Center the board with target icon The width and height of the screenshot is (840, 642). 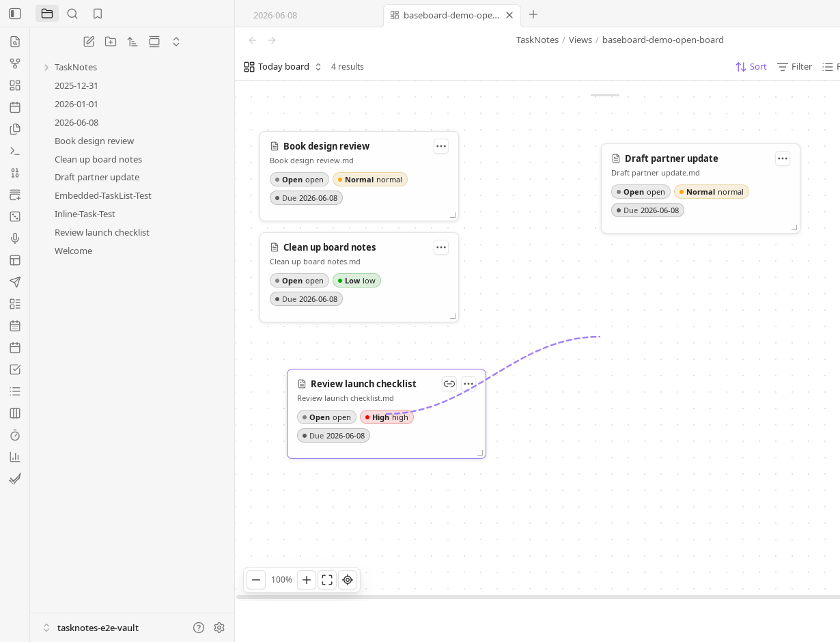click(348, 580)
